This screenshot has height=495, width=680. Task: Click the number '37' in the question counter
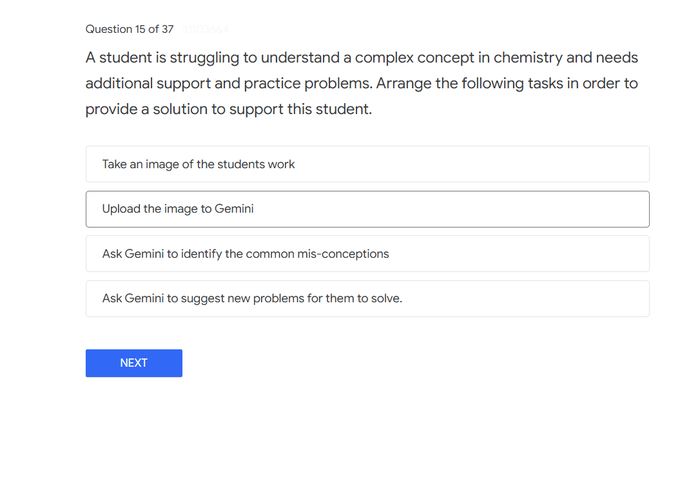click(x=167, y=29)
